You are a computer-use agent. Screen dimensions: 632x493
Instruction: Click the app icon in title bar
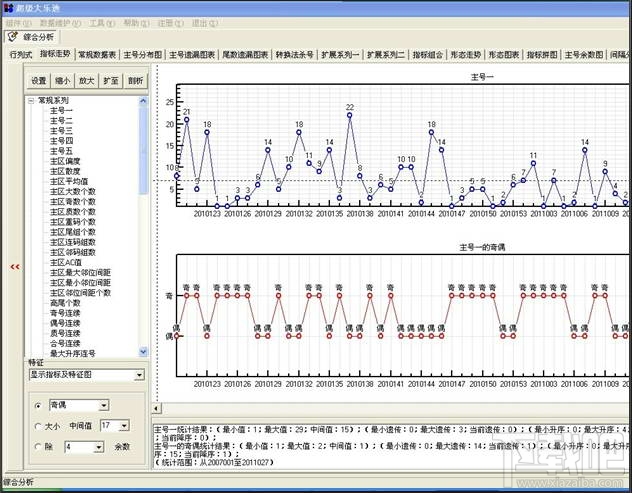point(8,7)
